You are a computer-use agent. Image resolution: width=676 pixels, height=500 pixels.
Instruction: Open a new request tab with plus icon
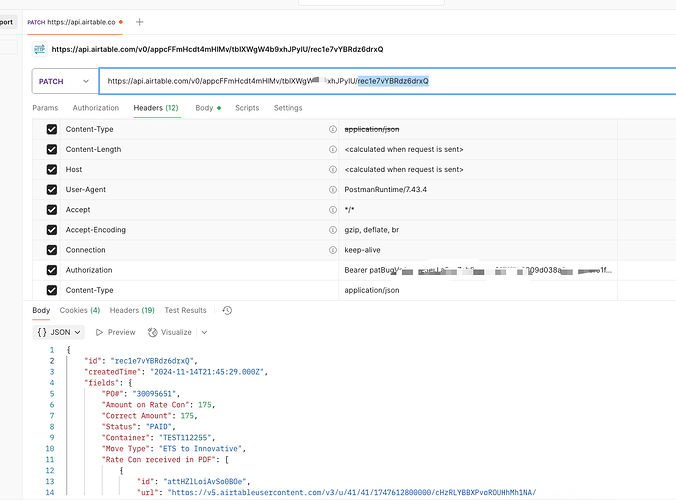click(x=139, y=22)
